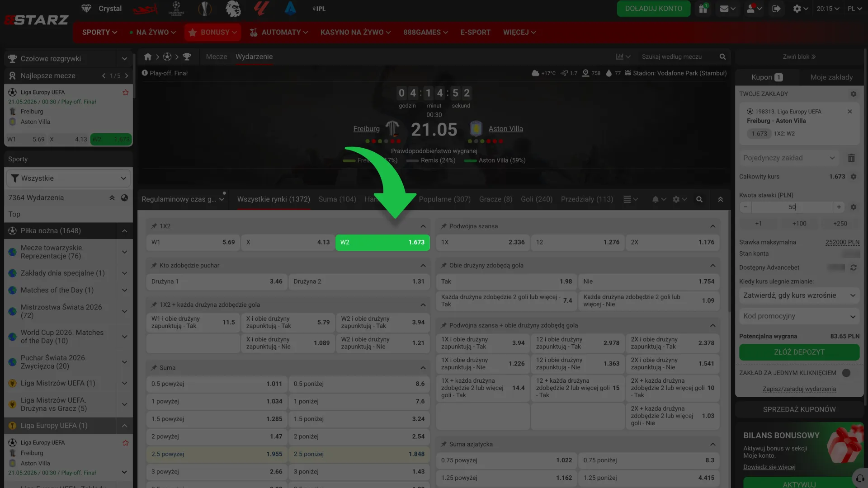Open the SPORTY main menu
This screenshot has height=488, width=868.
99,33
